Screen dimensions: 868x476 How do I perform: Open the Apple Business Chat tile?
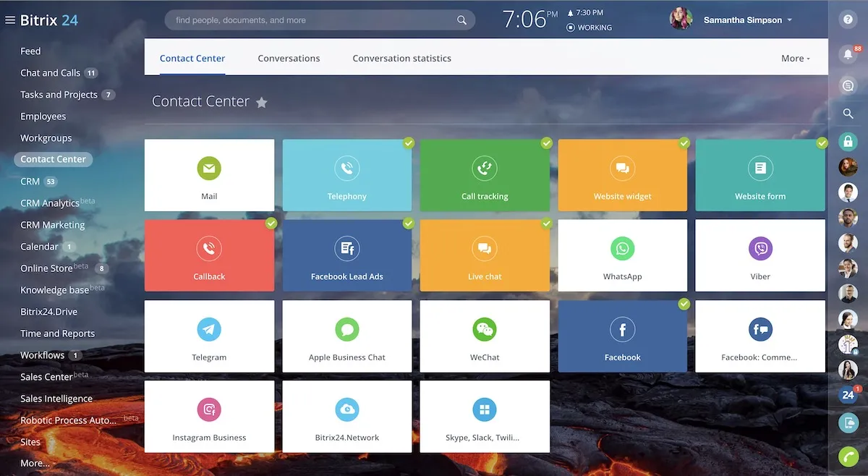click(347, 336)
